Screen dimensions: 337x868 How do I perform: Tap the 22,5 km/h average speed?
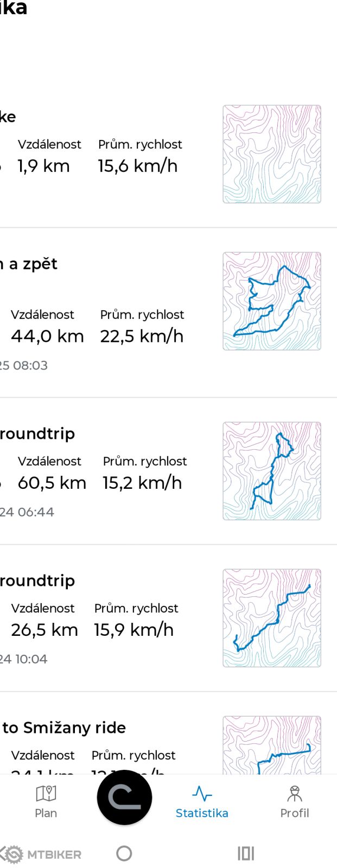coord(142,336)
